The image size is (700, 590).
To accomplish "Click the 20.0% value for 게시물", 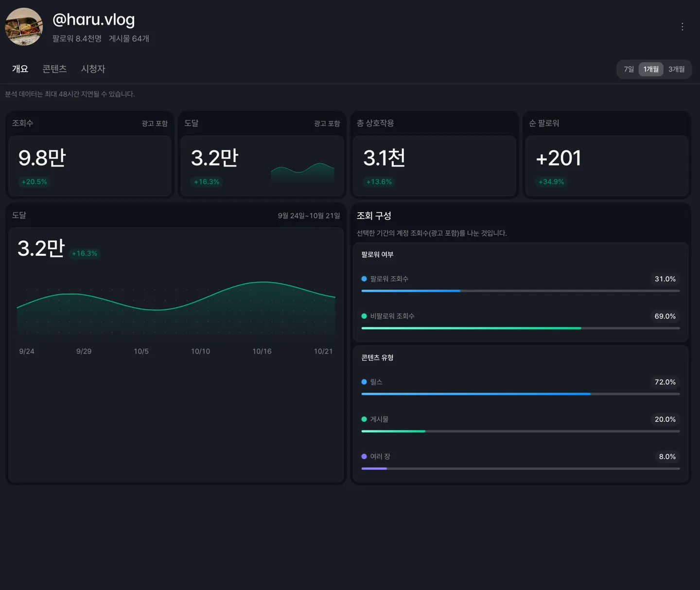I will click(x=665, y=419).
